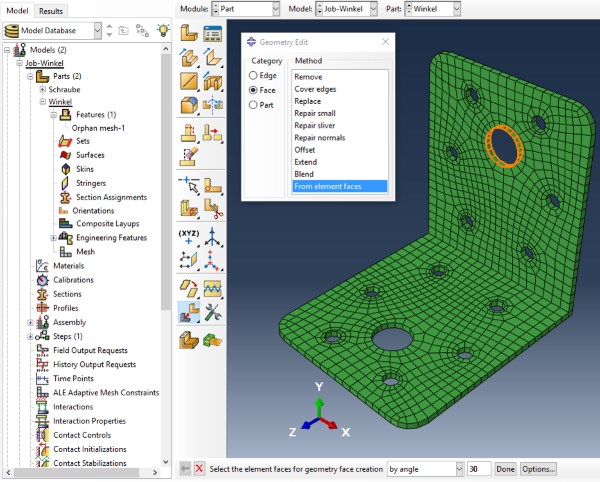Screen dimensions: 600x482
Task: Click the Create Datum Axis icon
Action: pyautogui.click(x=213, y=237)
